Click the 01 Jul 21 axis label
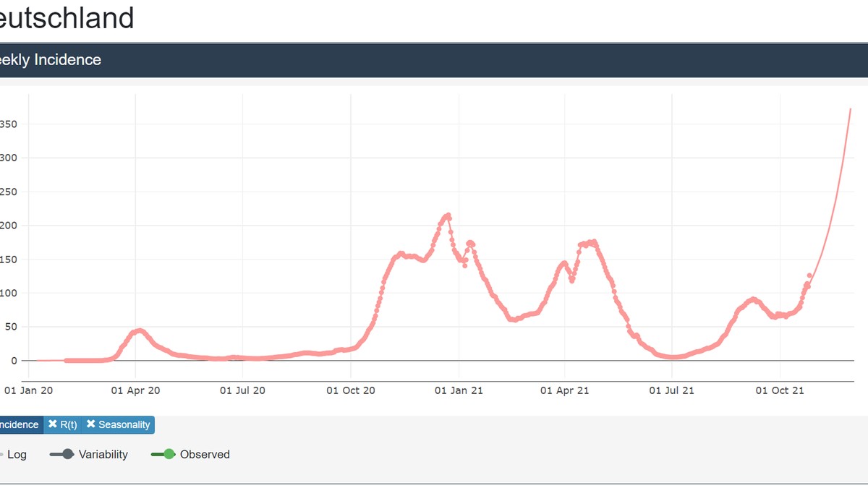Viewport: 868px width, 488px height. click(x=672, y=390)
